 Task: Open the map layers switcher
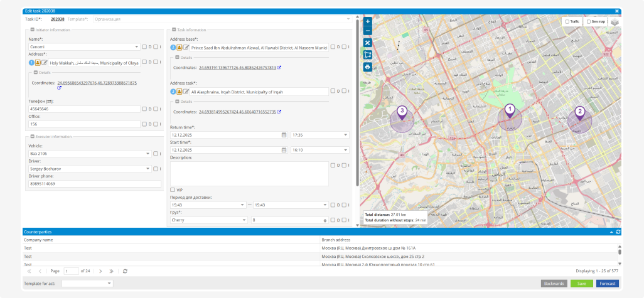click(614, 22)
